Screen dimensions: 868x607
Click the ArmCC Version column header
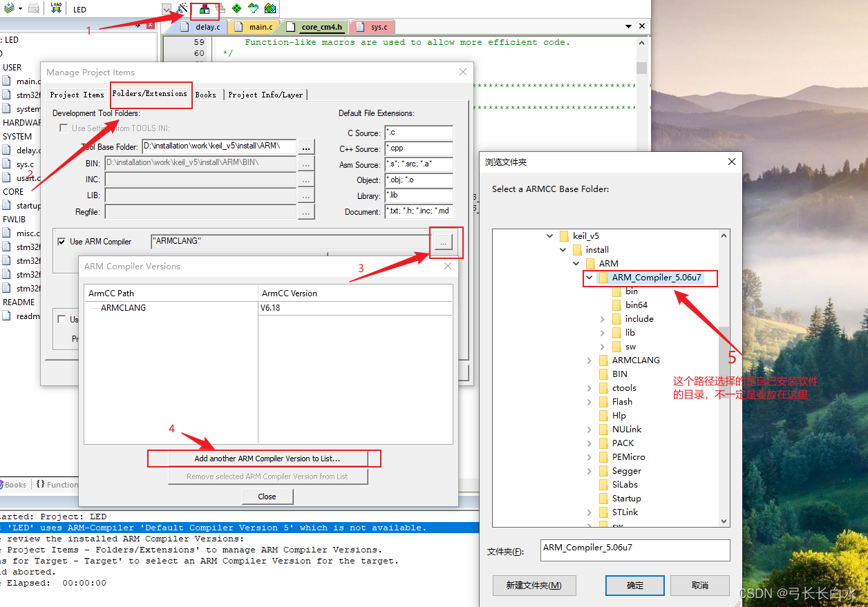(355, 293)
